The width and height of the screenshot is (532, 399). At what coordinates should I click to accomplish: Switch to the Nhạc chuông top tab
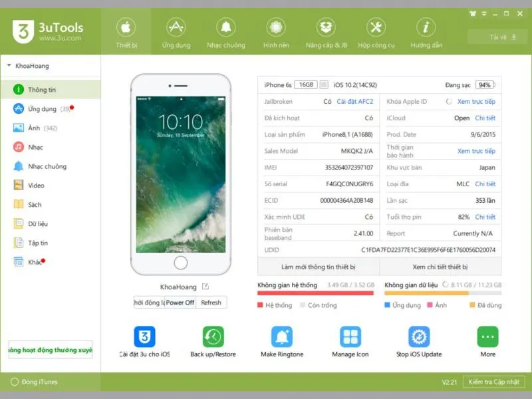coord(226,33)
